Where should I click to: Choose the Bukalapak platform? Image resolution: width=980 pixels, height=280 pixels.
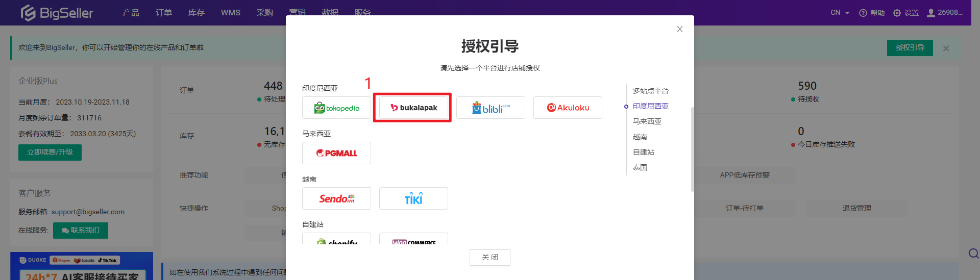click(413, 108)
